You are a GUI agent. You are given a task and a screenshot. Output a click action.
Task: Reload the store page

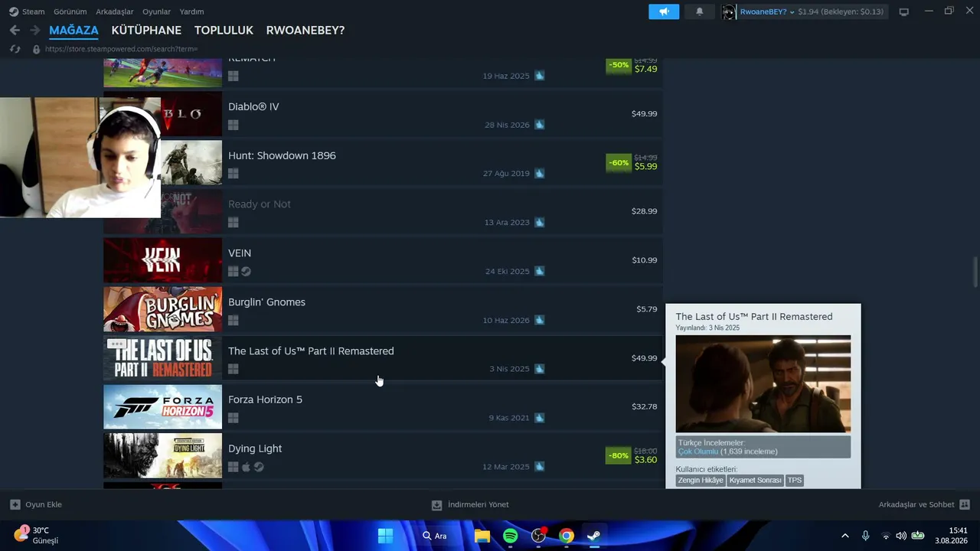tap(15, 49)
